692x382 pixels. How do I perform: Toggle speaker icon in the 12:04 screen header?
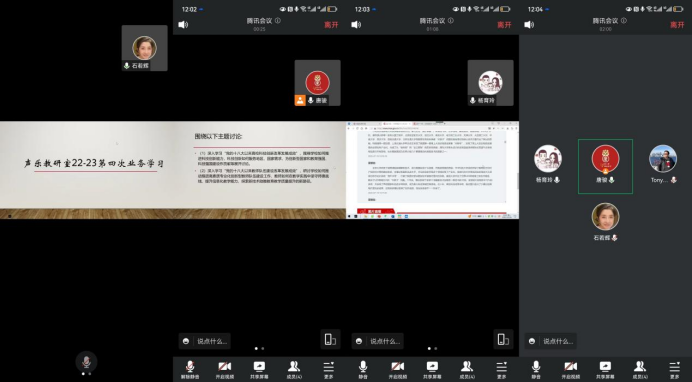[529, 25]
